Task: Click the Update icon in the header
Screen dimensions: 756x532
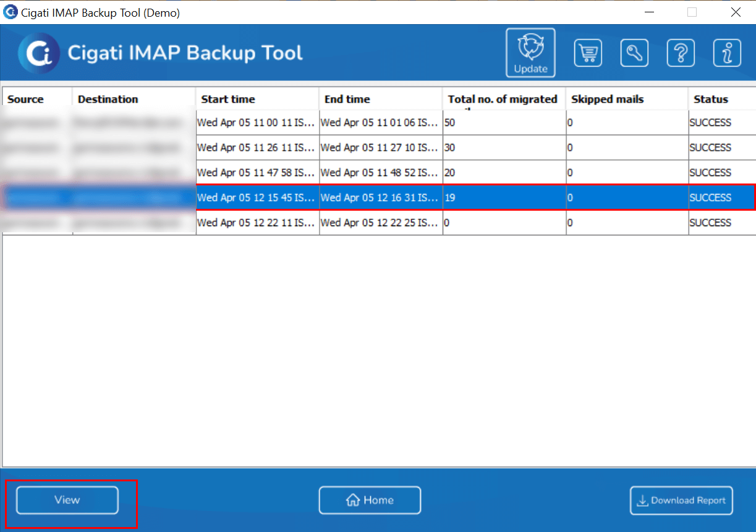Action: 530,53
